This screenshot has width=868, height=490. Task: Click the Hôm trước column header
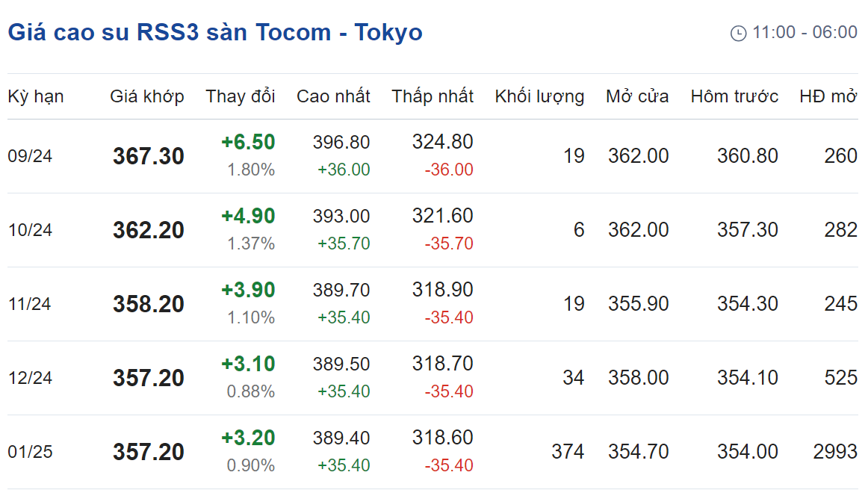734,96
